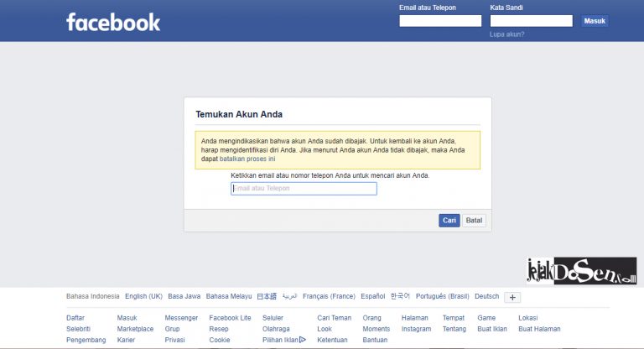The width and height of the screenshot is (644, 349).
Task: Open the Lupa akun? link
Action: coord(506,34)
